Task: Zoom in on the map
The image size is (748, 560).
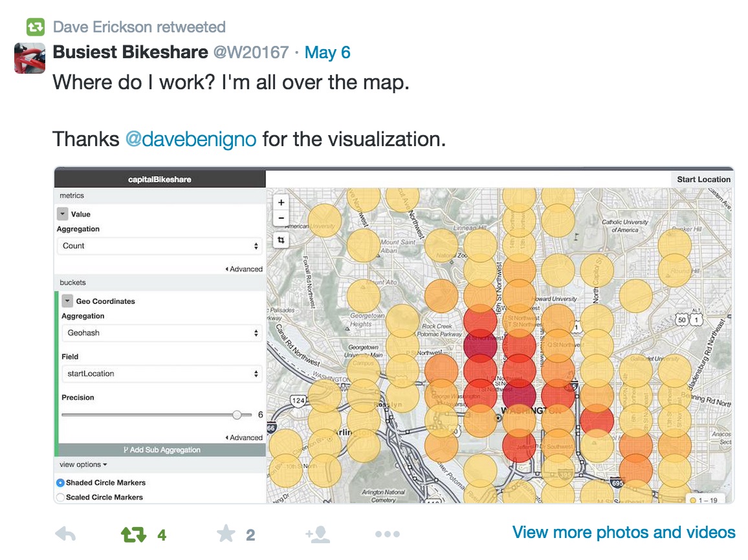Action: point(281,202)
